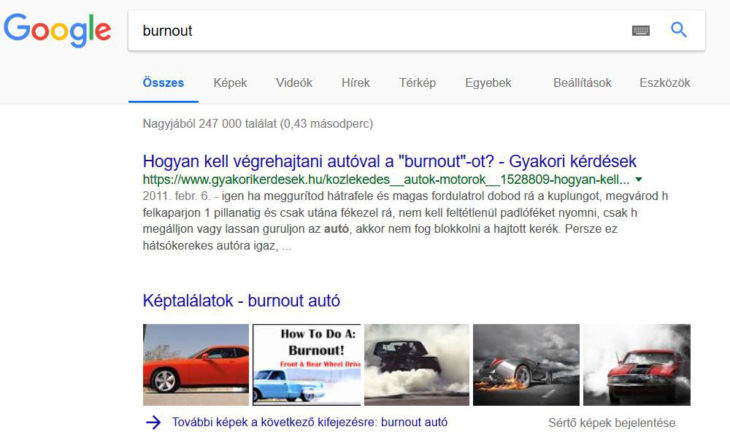Open the red Mustang smoke thumbnail
The image size is (730, 443).
click(x=637, y=365)
